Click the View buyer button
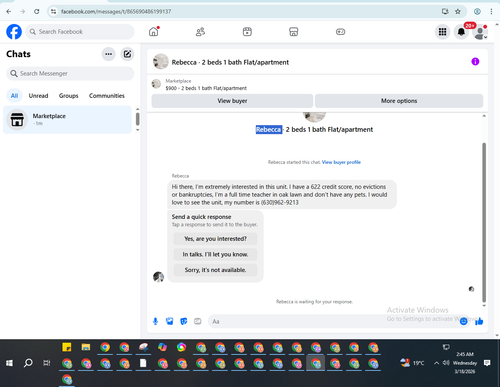Image resolution: width=500 pixels, height=387 pixels. tap(232, 101)
